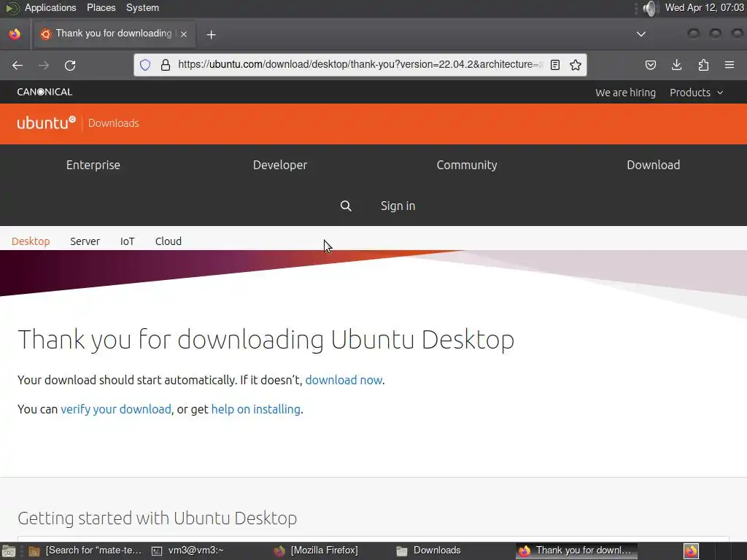This screenshot has height=560, width=747.
Task: Open the Firefox downloads panel arrow icon
Action: point(676,65)
